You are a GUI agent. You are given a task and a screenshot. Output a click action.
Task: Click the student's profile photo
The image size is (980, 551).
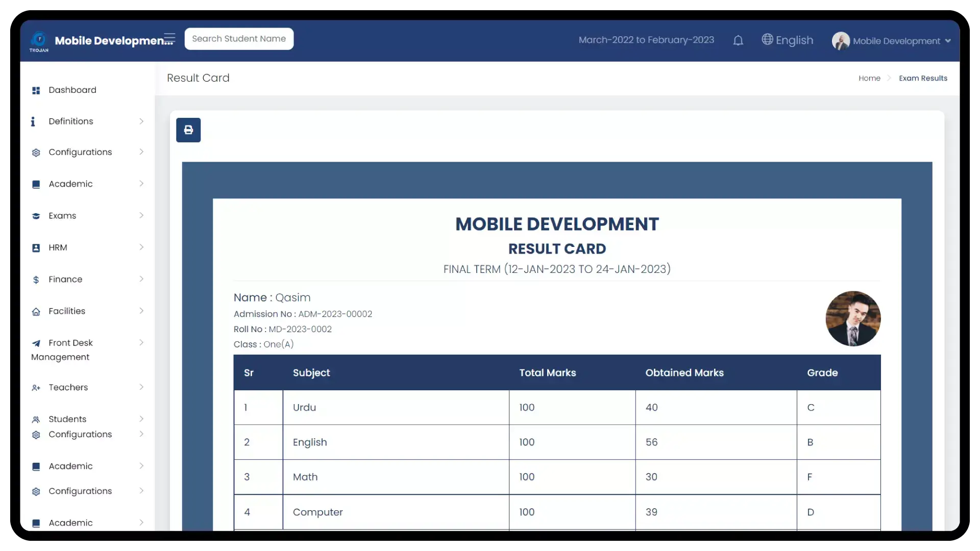(x=853, y=319)
